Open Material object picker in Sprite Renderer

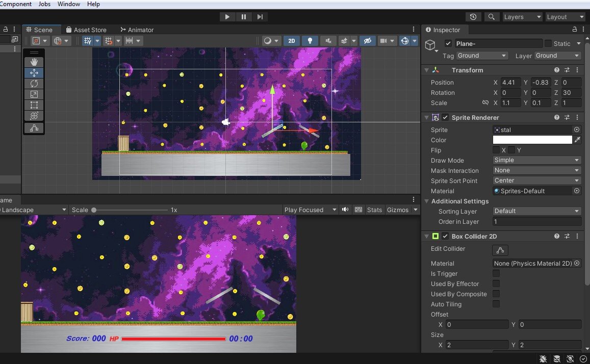coord(576,191)
